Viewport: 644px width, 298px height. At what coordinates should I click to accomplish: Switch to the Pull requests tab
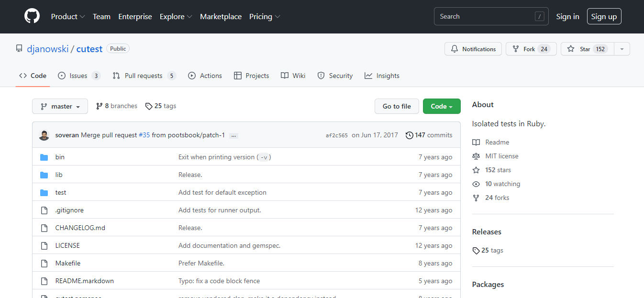[x=144, y=76]
